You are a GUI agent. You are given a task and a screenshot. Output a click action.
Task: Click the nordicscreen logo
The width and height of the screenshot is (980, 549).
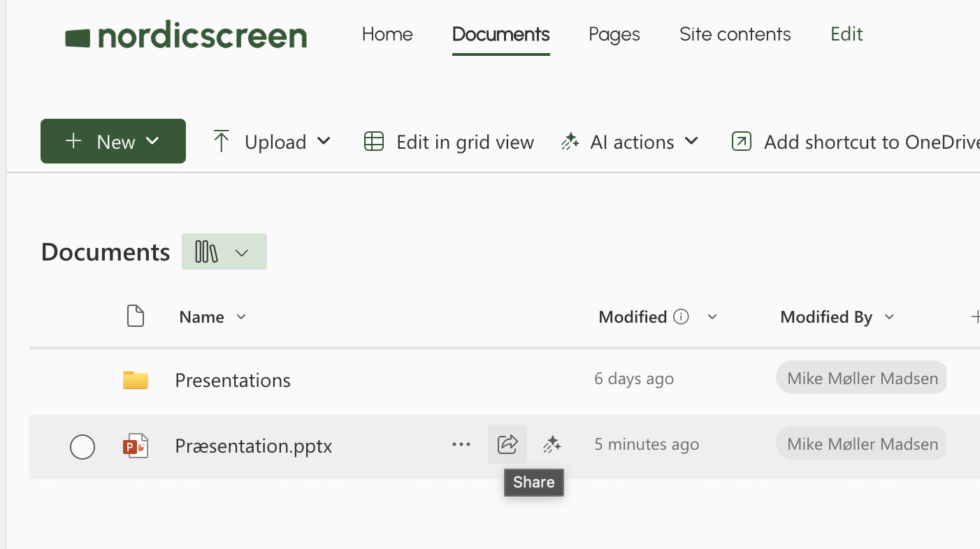tap(186, 36)
